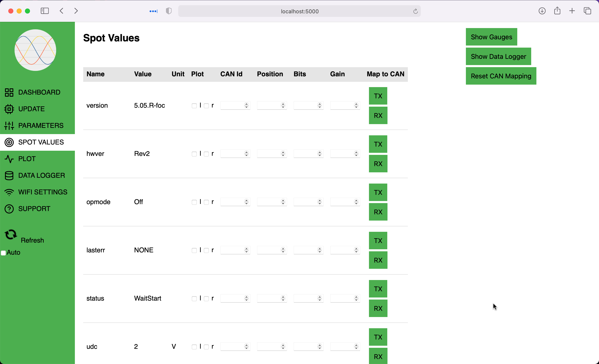Click the Support question mark icon
This screenshot has height=364, width=599.
pyautogui.click(x=9, y=209)
